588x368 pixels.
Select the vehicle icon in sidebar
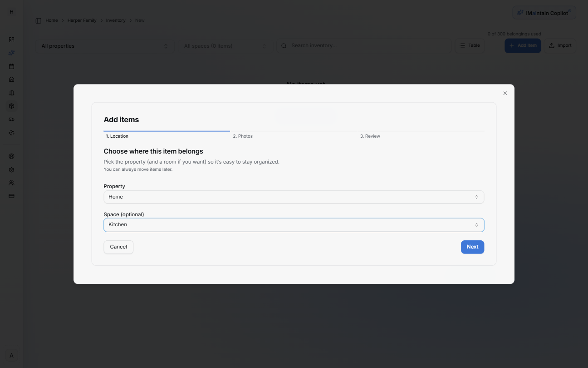(x=11, y=119)
